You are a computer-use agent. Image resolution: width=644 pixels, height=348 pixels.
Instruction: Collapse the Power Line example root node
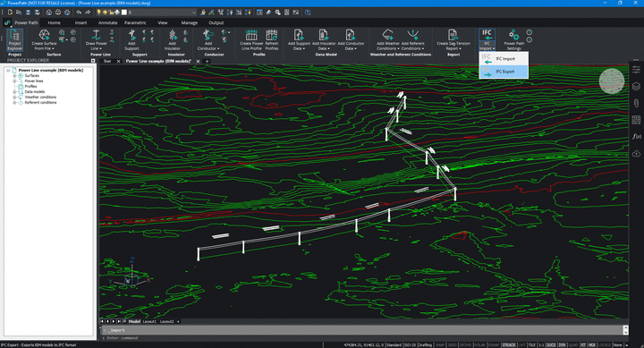pos(8,71)
